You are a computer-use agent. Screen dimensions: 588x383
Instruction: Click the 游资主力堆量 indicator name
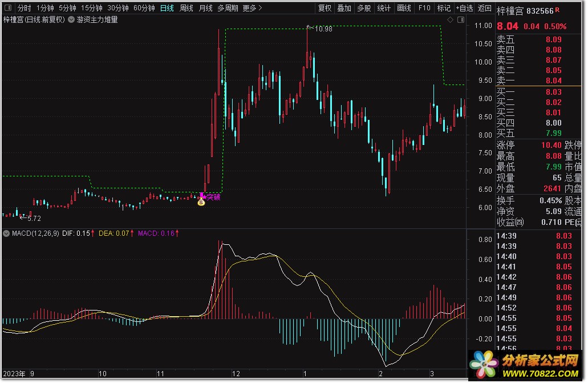click(x=97, y=19)
